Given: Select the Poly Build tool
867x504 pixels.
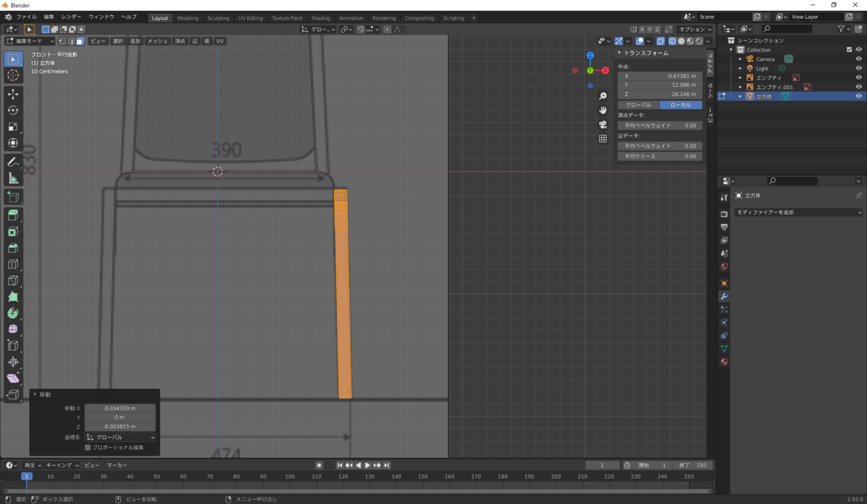Looking at the screenshot, I should [13, 297].
